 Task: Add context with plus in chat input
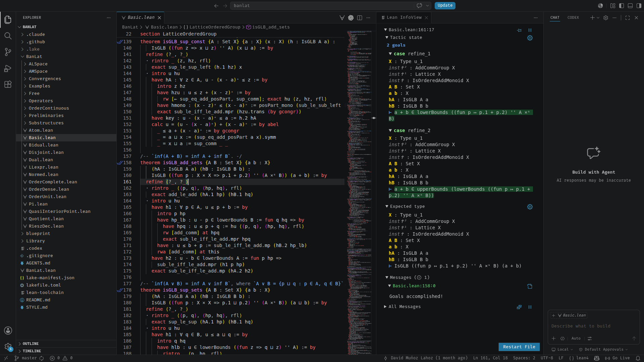(x=554, y=339)
